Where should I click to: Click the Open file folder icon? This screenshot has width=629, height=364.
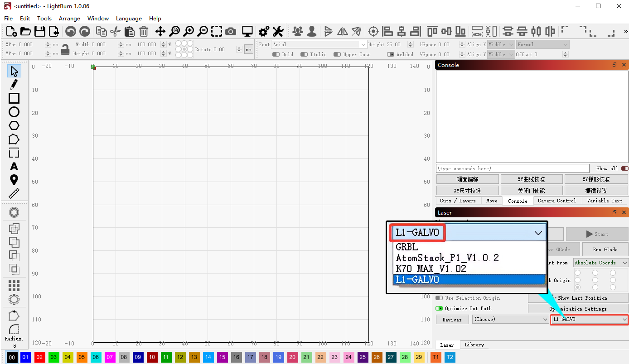pyautogui.click(x=26, y=31)
